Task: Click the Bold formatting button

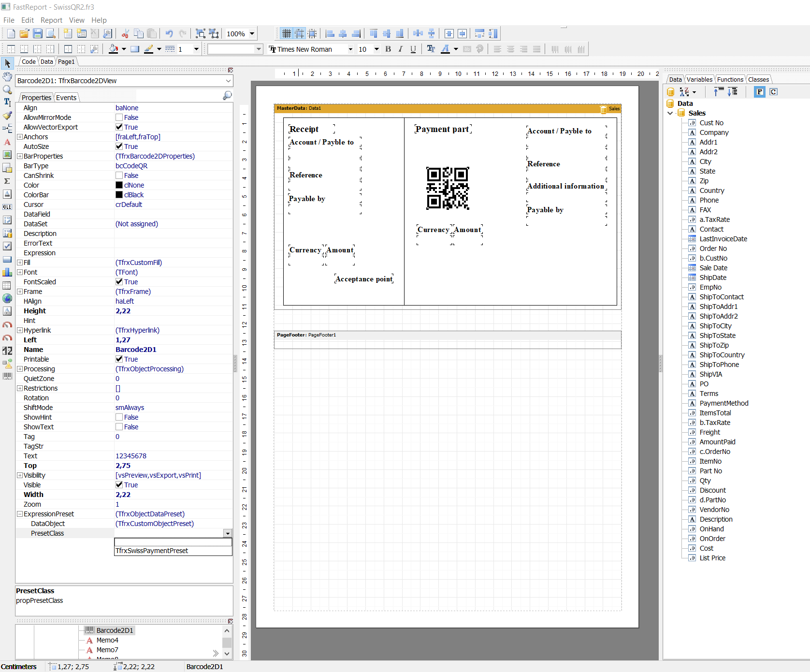Action: click(388, 49)
